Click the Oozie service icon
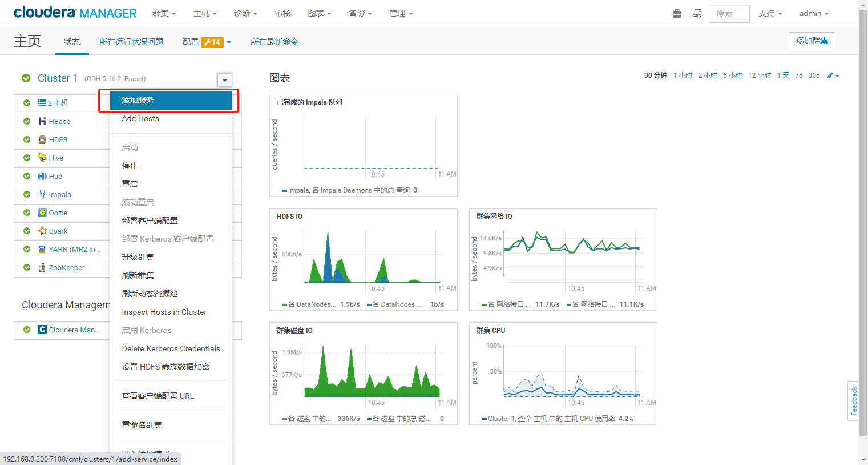Screen dimensions: 868x465 (x=42, y=213)
